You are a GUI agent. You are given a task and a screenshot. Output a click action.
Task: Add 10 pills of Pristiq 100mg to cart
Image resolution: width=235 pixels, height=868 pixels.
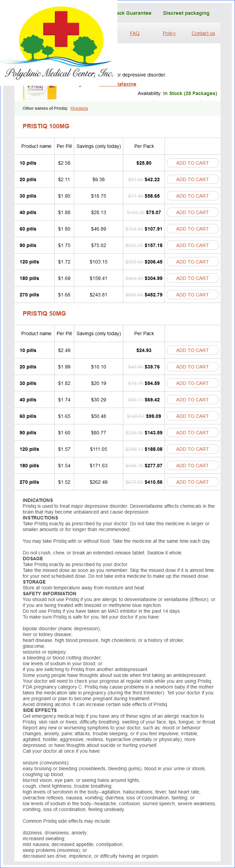192,163
